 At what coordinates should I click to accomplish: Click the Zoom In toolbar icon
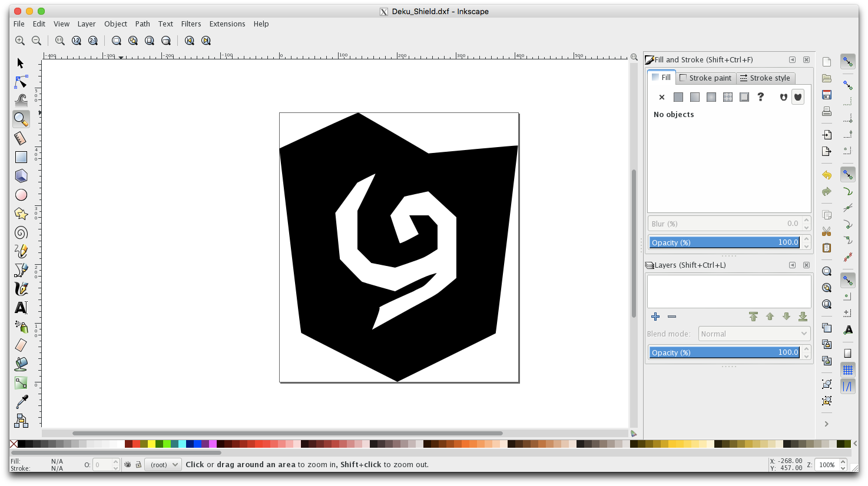(20, 41)
